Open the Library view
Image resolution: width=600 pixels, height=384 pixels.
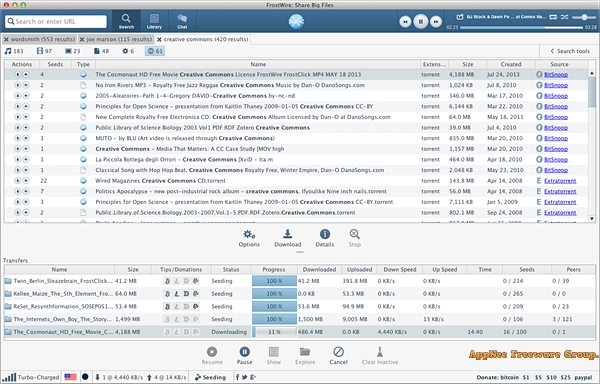point(154,21)
